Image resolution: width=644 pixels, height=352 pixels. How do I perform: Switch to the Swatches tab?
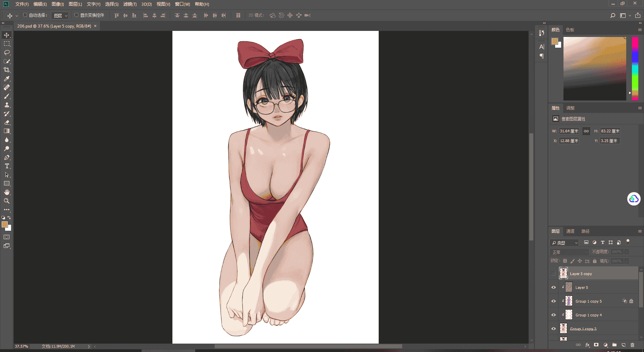point(570,30)
